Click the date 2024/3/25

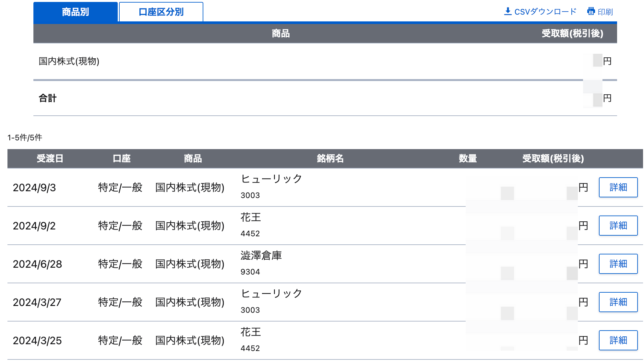click(x=37, y=340)
